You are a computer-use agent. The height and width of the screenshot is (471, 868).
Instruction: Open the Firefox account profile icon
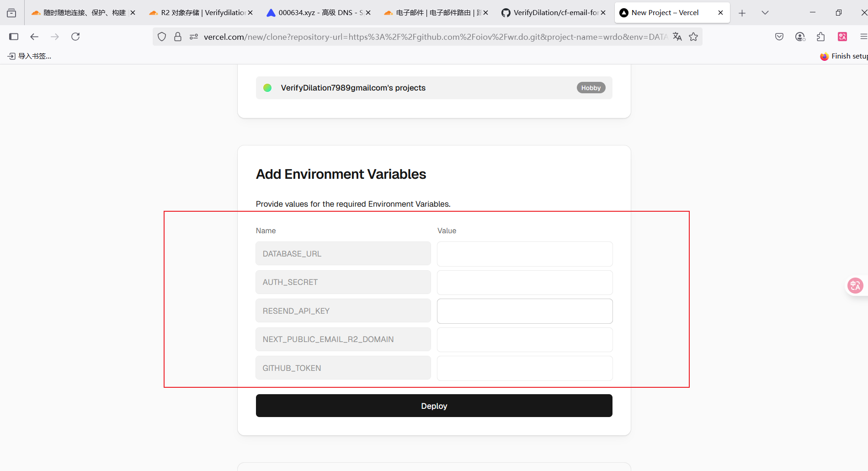point(800,37)
